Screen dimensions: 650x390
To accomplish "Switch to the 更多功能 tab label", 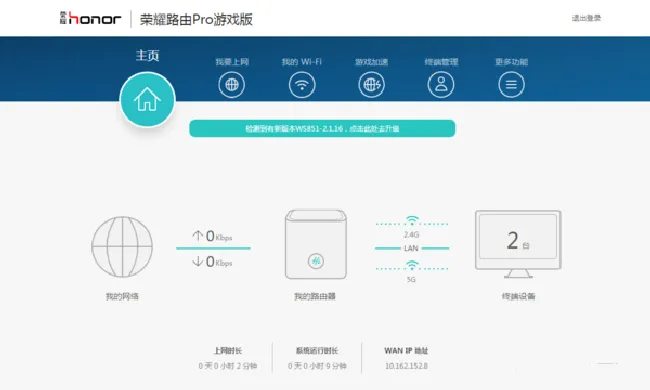I will 512,62.
